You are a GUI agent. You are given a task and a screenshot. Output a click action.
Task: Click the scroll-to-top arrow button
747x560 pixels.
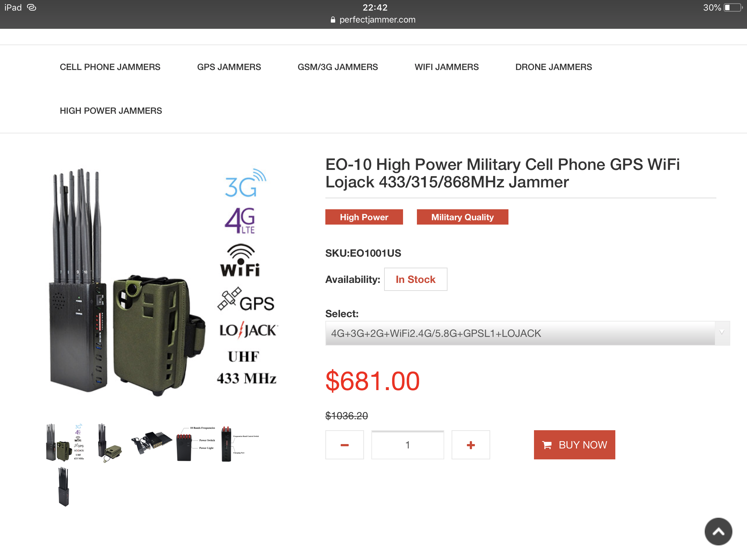point(718,531)
